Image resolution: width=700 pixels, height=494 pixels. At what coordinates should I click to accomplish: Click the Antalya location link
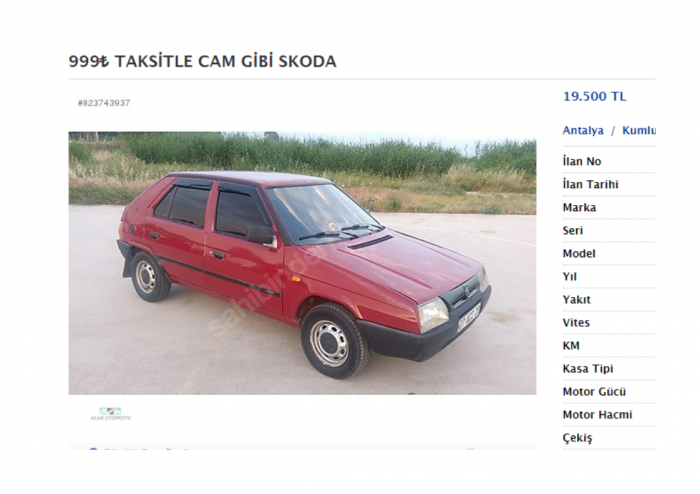583,131
